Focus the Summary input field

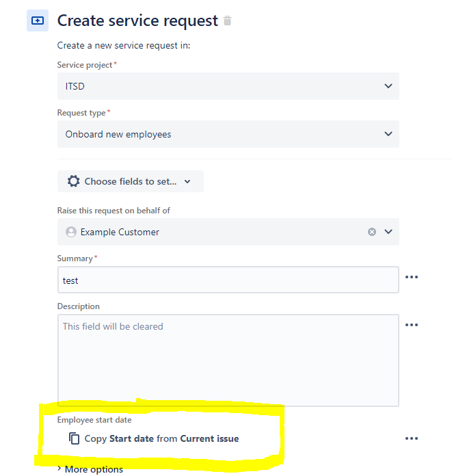[x=228, y=280]
